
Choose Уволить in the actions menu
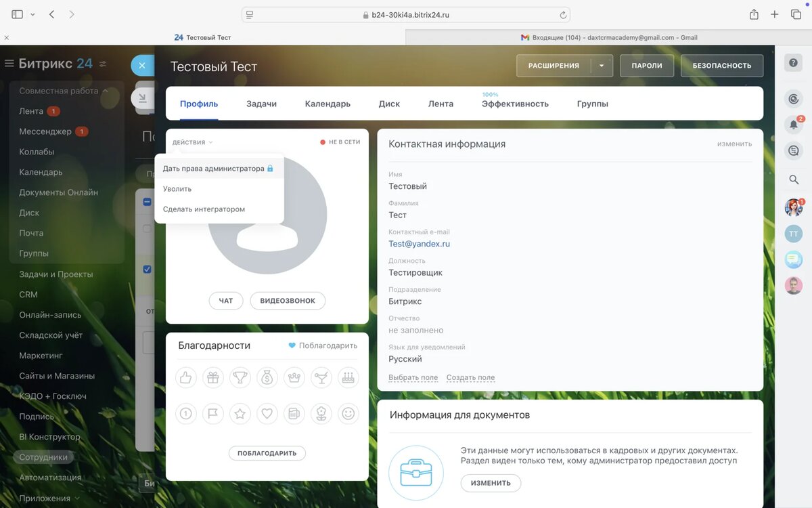click(219, 189)
